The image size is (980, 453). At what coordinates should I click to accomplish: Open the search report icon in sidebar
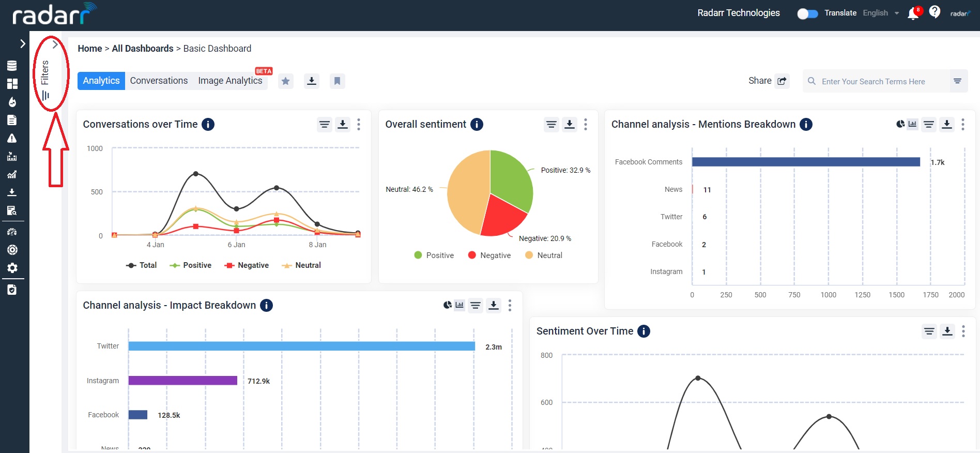click(12, 210)
